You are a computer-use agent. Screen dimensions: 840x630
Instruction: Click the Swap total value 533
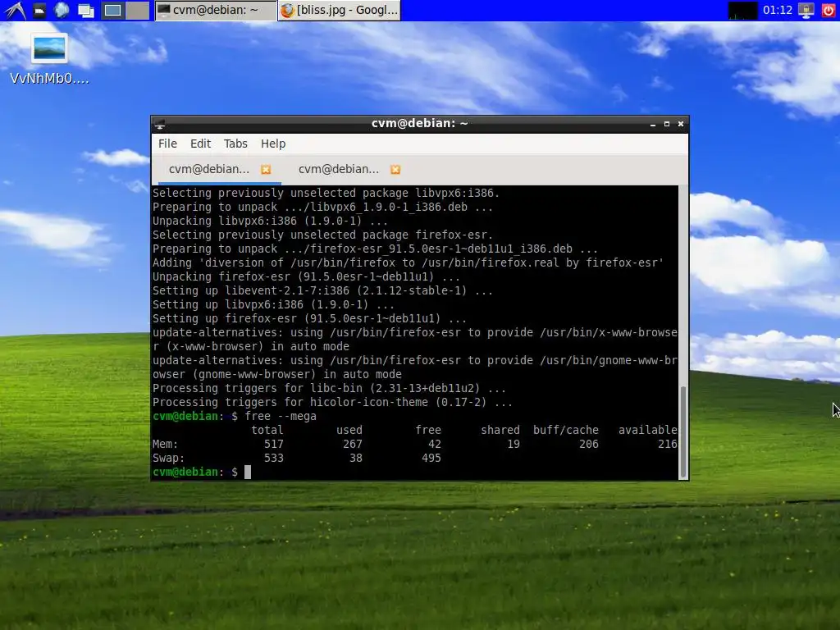[274, 458]
